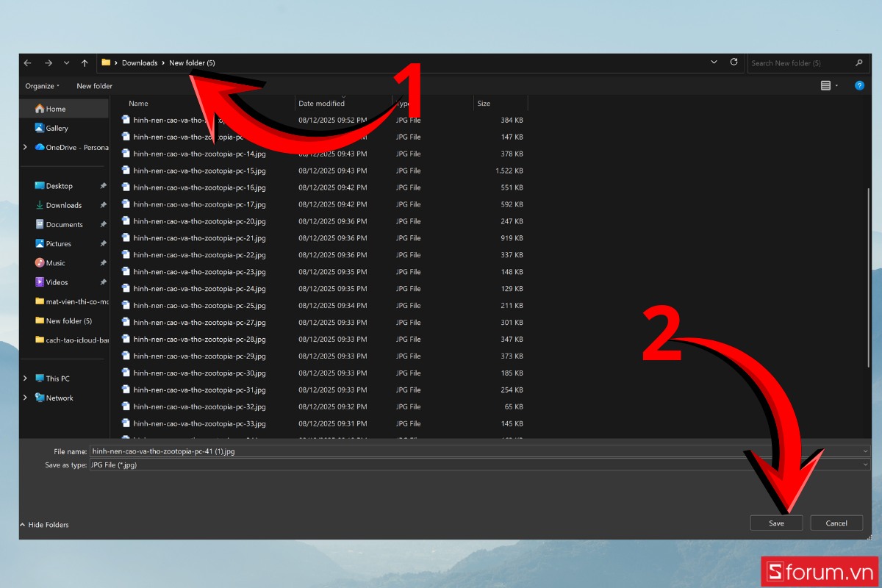
Task: Select file hinh-nen-cao-va-tho-zootopia-pc-32.jpg
Action: coord(199,407)
